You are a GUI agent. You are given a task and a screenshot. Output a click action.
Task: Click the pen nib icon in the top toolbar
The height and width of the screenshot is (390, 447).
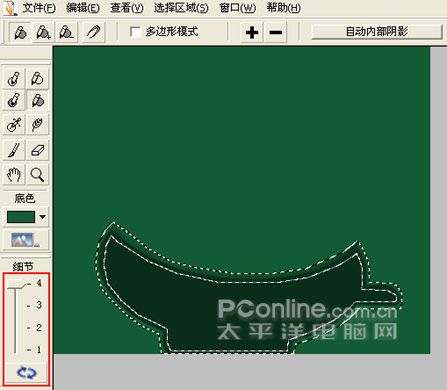pyautogui.click(x=94, y=32)
